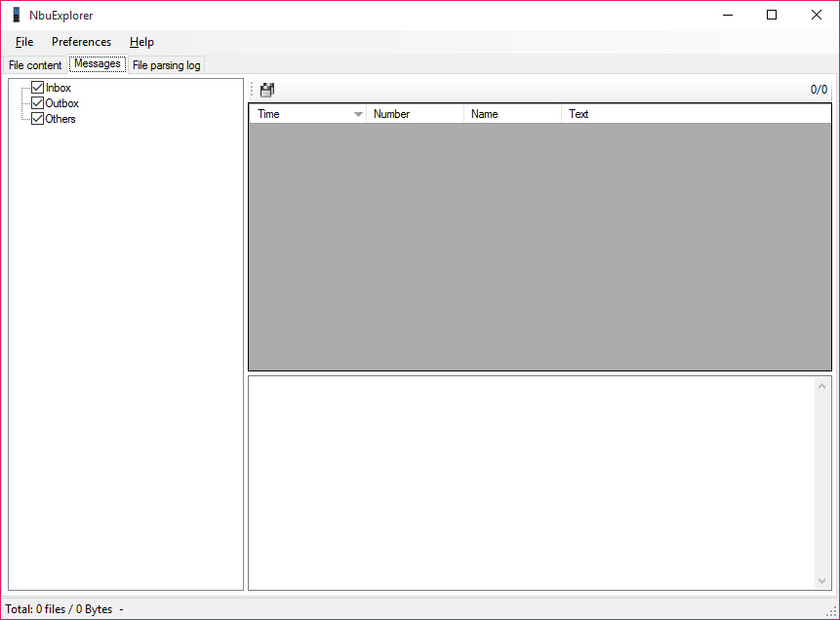Image resolution: width=840 pixels, height=620 pixels.
Task: Switch to the File parsing log tab
Action: [166, 65]
